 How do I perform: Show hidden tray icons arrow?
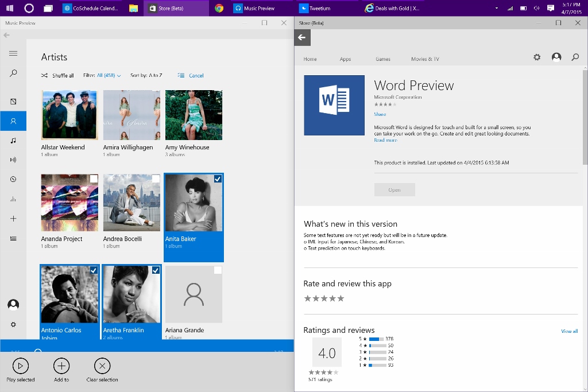497,8
